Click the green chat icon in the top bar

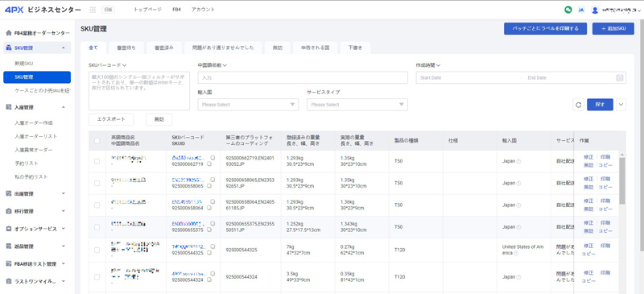[x=568, y=10]
